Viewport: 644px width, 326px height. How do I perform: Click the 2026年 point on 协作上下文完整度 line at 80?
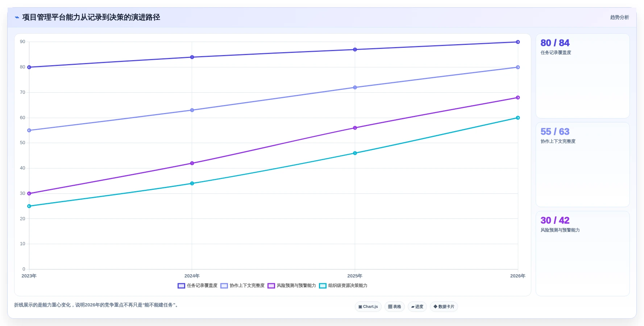[518, 67]
